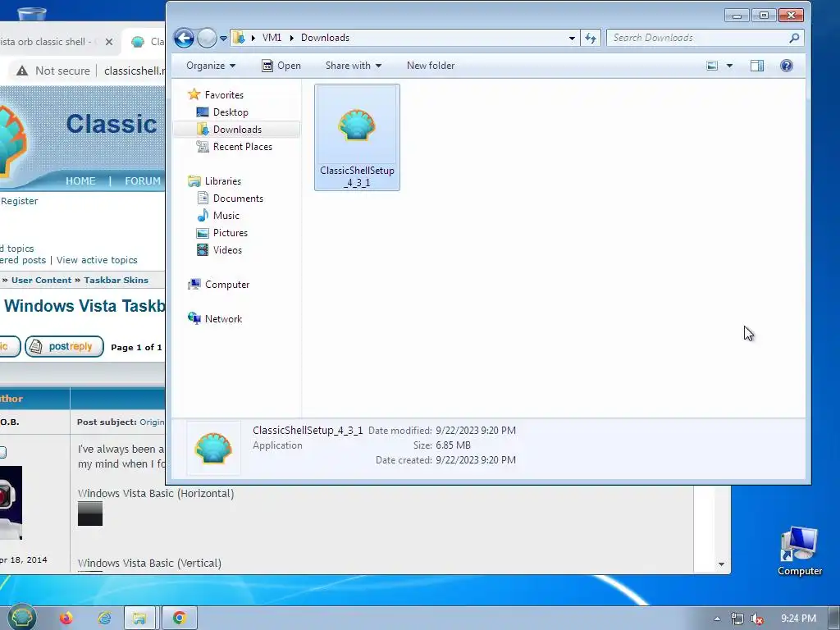Close the vista orb classic shell tab
This screenshot has width=840, height=630.
tap(109, 41)
